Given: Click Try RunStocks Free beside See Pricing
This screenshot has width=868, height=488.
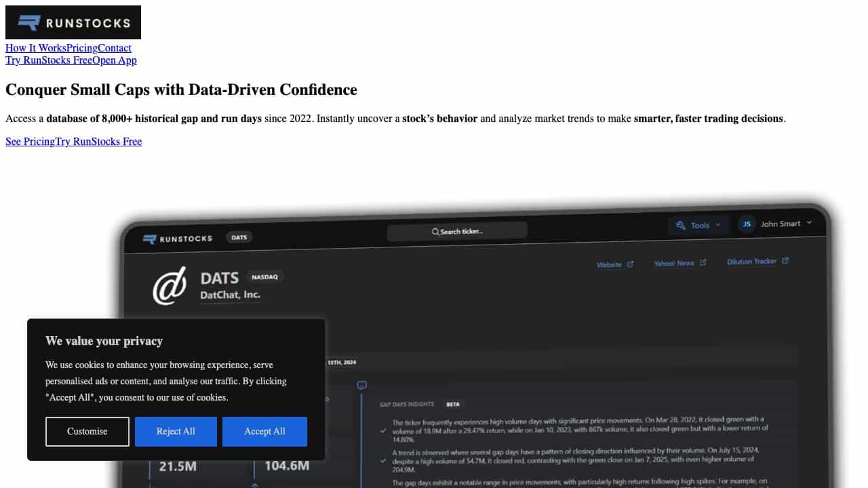Looking at the screenshot, I should (x=98, y=141).
